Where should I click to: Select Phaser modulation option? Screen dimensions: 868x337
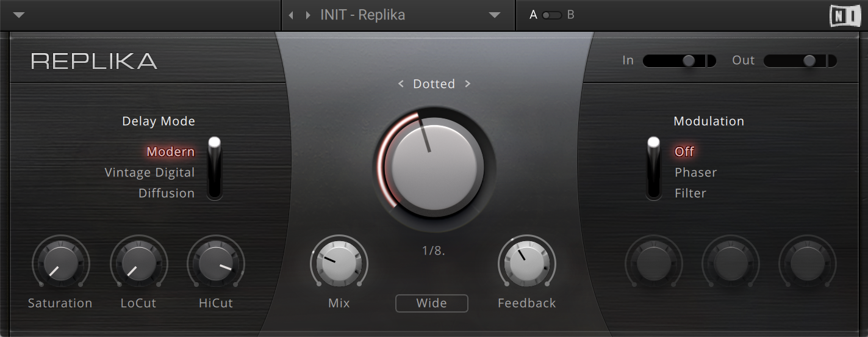pyautogui.click(x=695, y=173)
